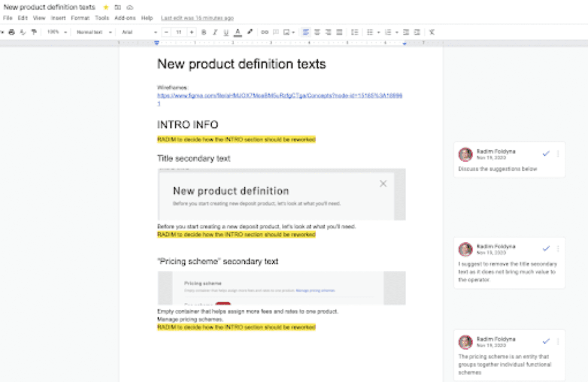Image resolution: width=588 pixels, height=382 pixels.
Task: Open the Figma wireframes link
Action: (x=279, y=95)
